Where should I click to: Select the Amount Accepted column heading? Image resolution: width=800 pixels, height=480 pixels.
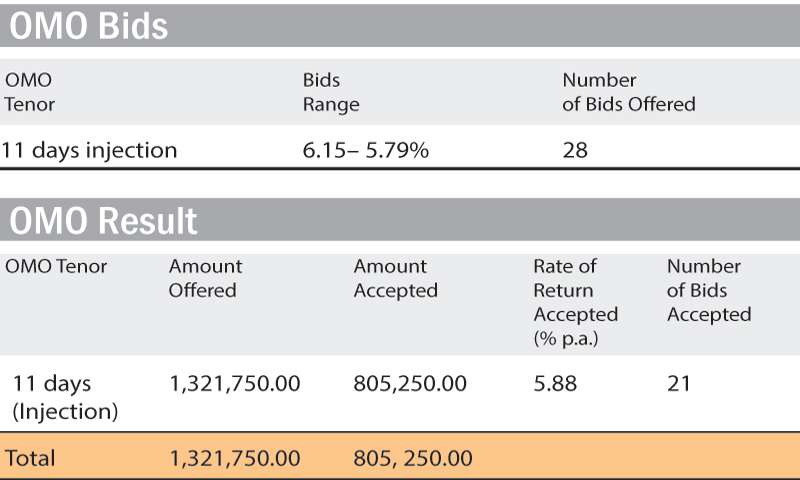tap(395, 279)
